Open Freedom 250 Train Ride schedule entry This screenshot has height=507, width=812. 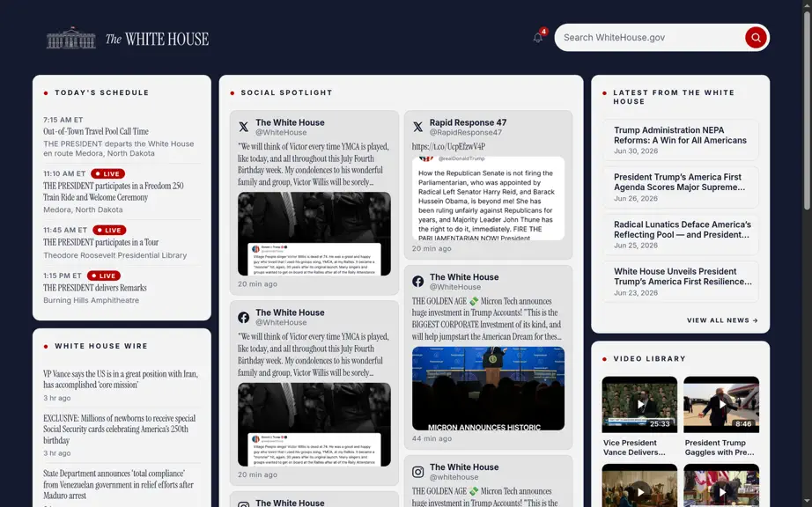pos(114,191)
